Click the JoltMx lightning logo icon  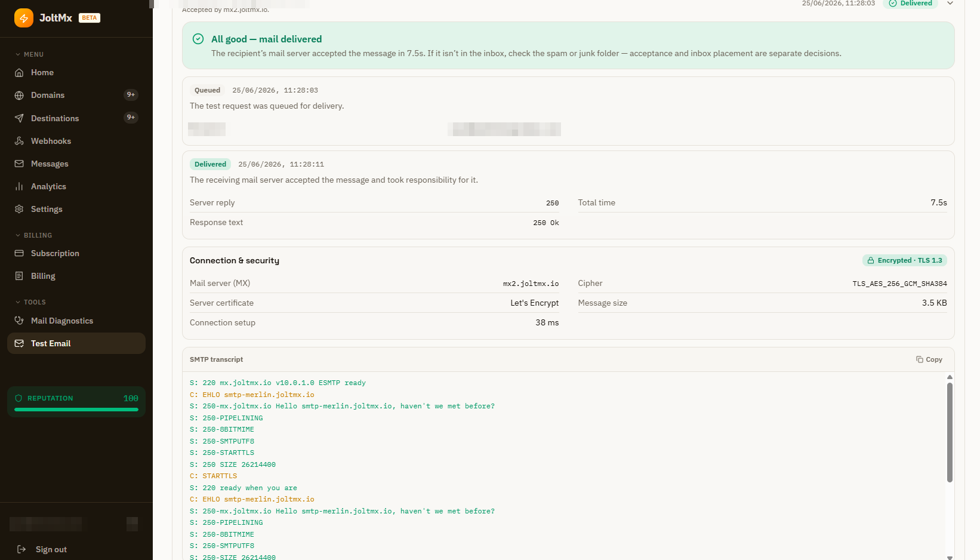pyautogui.click(x=24, y=18)
